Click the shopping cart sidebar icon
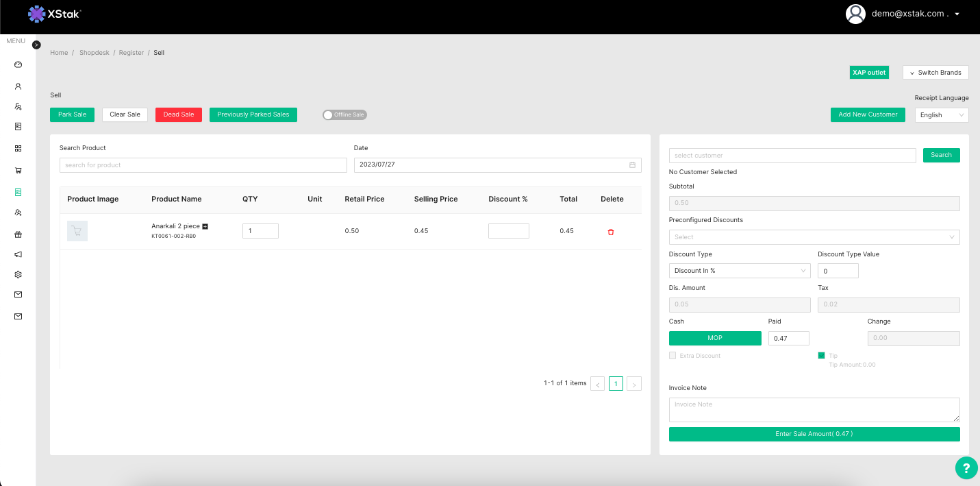 tap(18, 170)
